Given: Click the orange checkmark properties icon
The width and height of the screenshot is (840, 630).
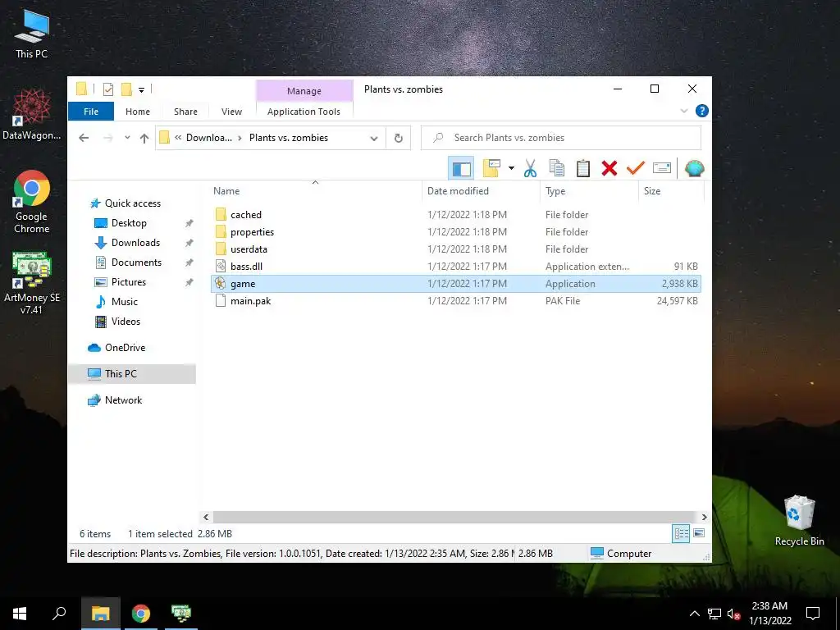Looking at the screenshot, I should 636,169.
